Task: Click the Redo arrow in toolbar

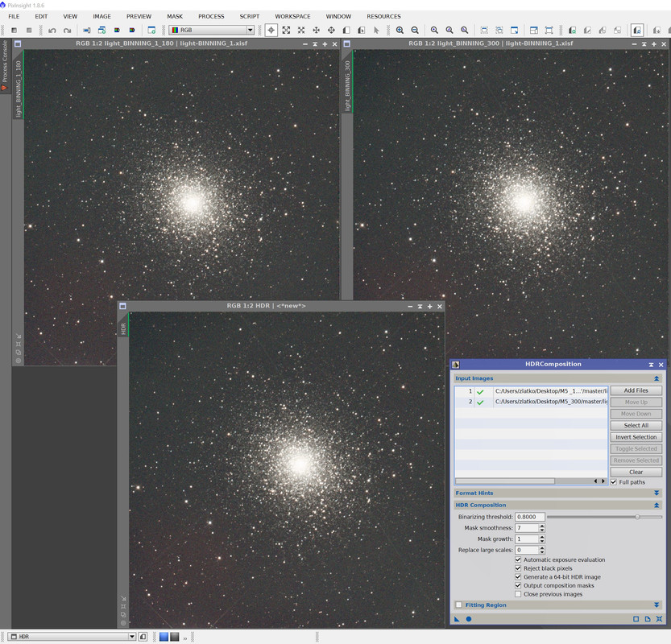Action: [x=67, y=31]
